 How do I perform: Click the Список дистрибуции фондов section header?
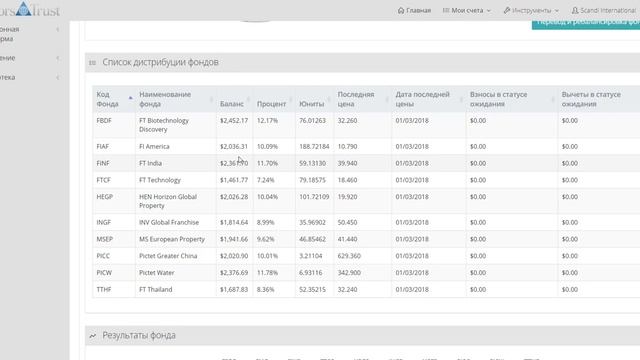(362, 62)
